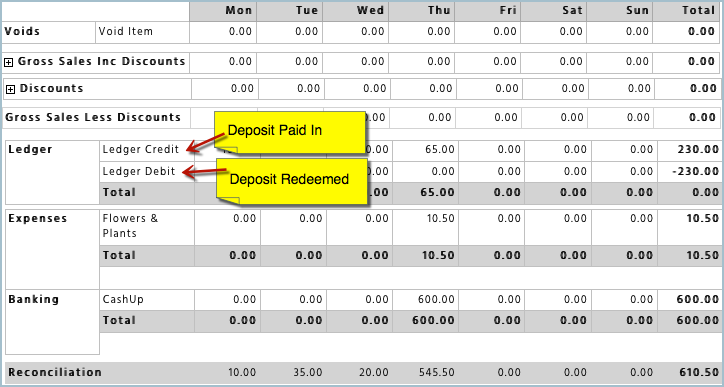Click the Banking section label
Image resolution: width=724 pixels, height=387 pixels.
34,299
